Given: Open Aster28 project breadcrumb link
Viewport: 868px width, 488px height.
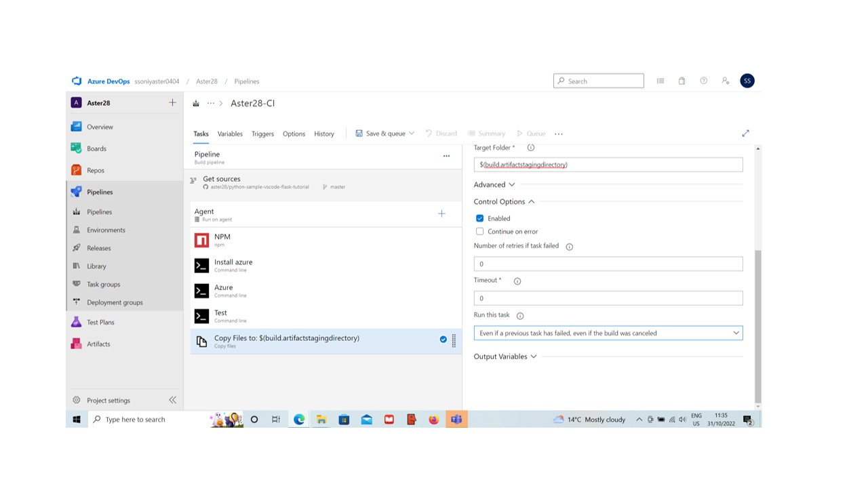Looking at the screenshot, I should [x=207, y=81].
